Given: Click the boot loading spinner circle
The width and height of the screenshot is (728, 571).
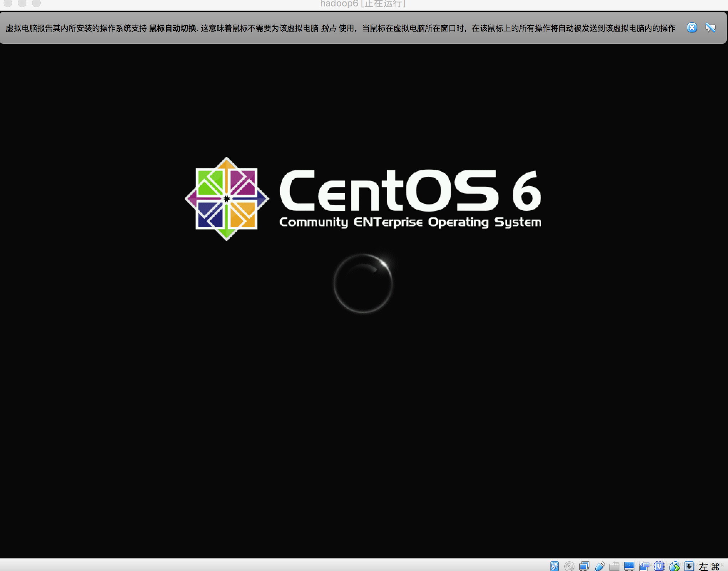Looking at the screenshot, I should 363,284.
